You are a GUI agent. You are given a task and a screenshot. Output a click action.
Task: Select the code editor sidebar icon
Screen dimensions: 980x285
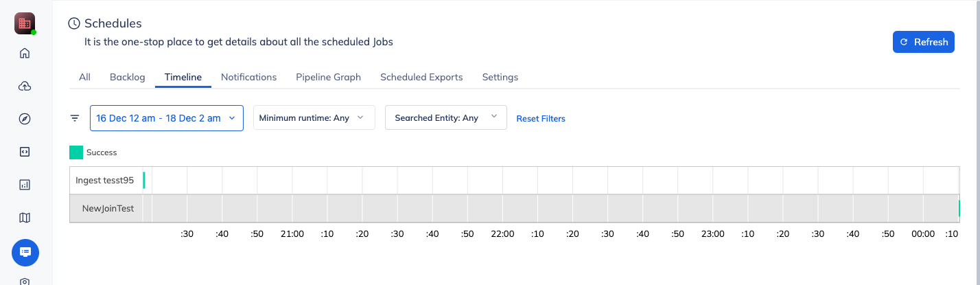coord(25,152)
